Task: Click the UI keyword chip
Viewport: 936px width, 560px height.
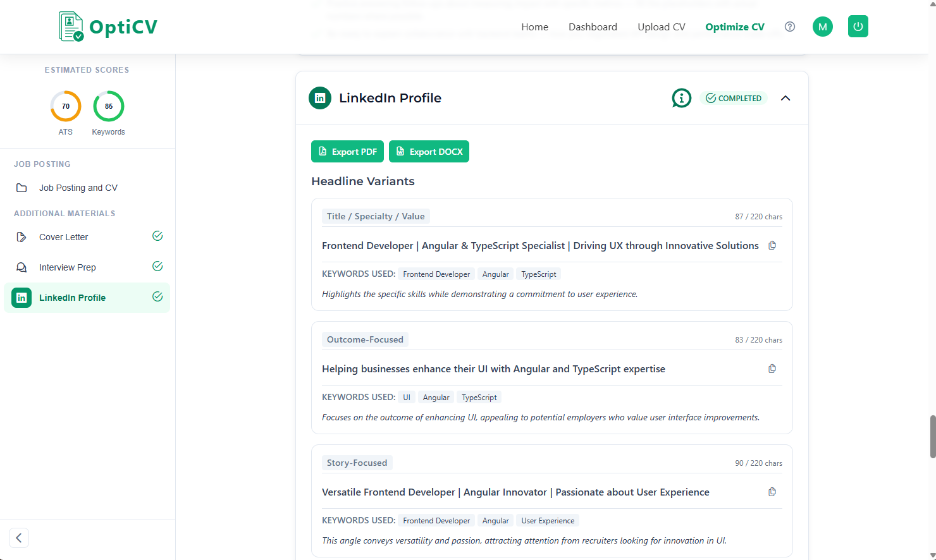Action: point(407,398)
